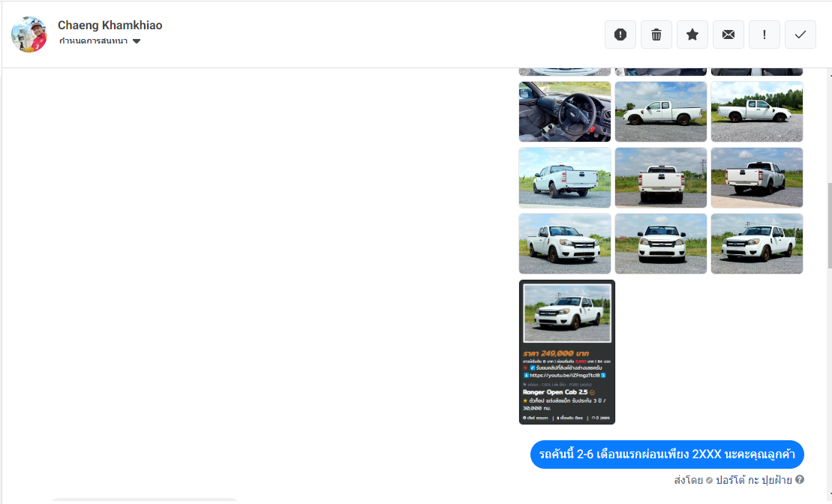Open Ranger Open Cab 2.5 price card image

(567, 352)
